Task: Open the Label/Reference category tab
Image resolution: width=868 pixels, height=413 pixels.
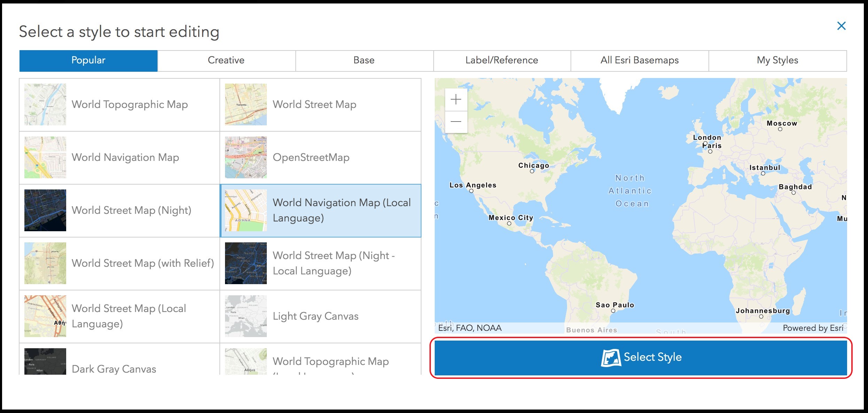Action: click(501, 60)
